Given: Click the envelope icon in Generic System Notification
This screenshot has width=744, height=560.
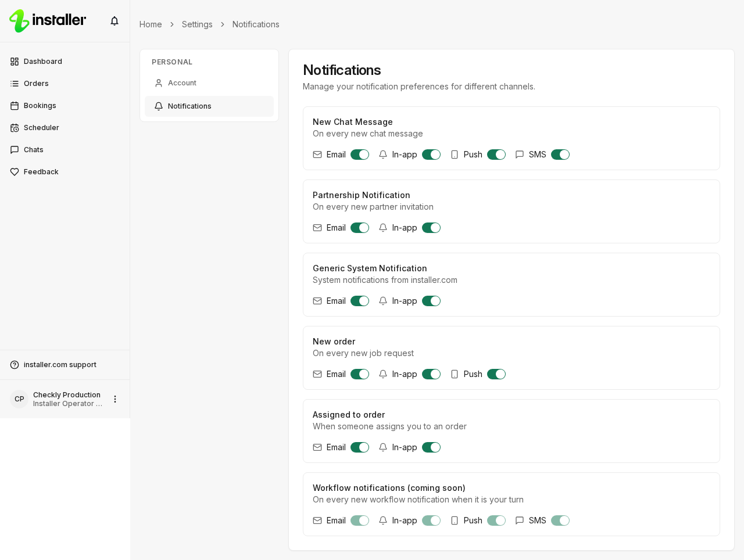Looking at the screenshot, I should 317,301.
